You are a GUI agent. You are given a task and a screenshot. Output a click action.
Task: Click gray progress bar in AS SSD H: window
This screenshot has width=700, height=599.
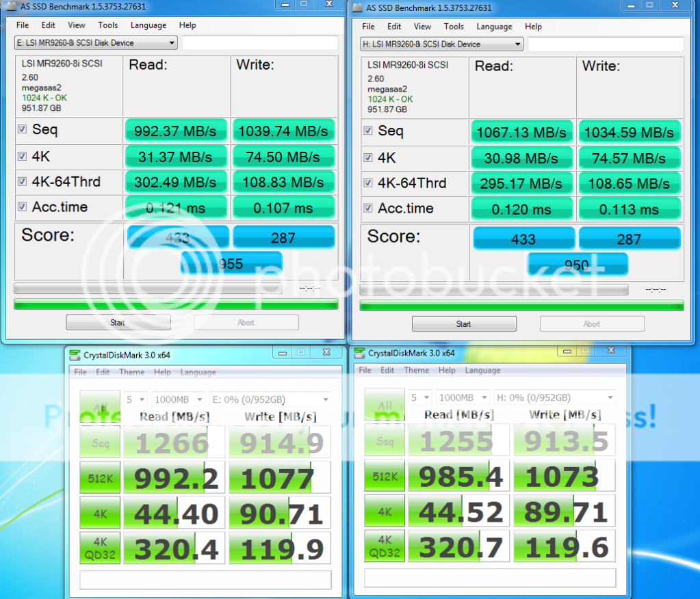pos(494,290)
